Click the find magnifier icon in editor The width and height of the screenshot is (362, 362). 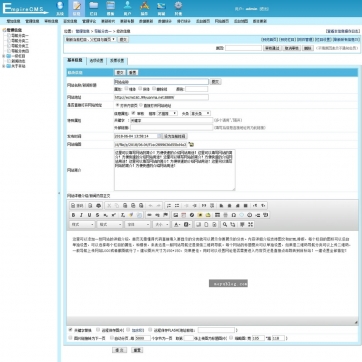225,225
